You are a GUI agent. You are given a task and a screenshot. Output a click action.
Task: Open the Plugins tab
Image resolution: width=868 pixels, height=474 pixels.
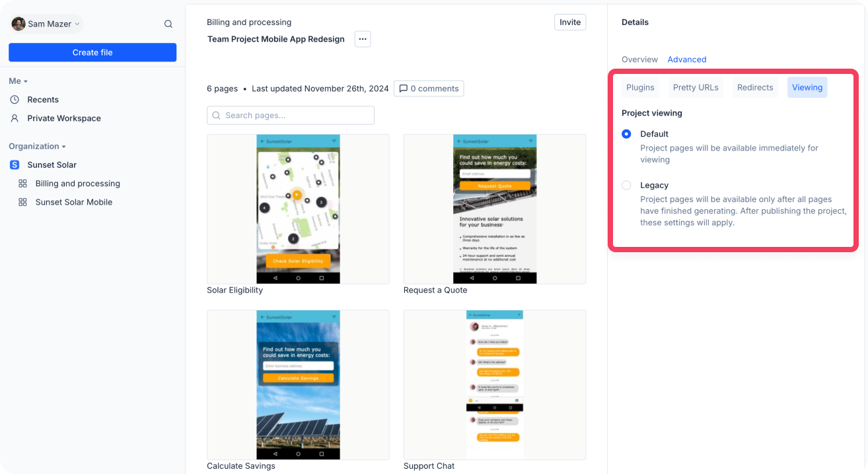[640, 87]
